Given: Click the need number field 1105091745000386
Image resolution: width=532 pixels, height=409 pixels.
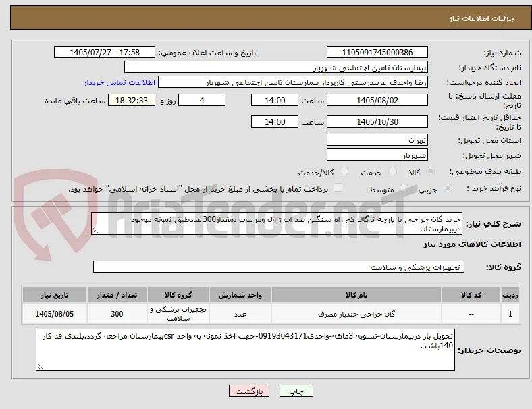Looking at the screenshot, I should point(377,52).
